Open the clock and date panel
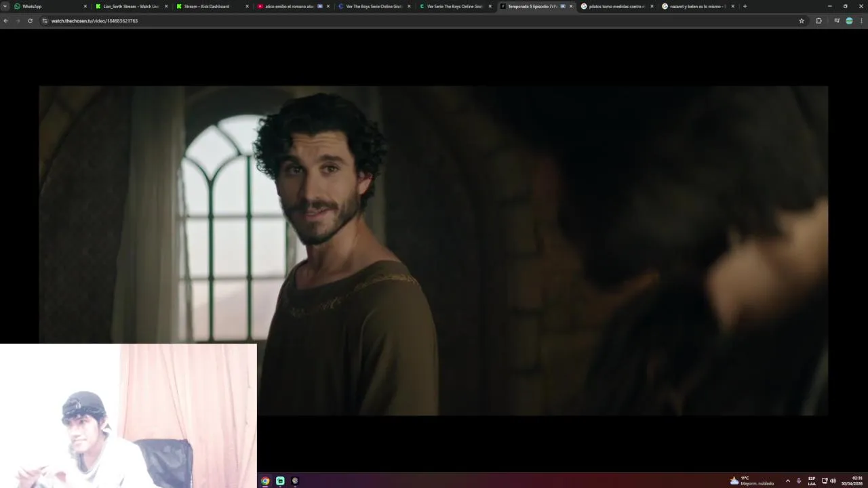This screenshot has height=488, width=868. (853, 481)
